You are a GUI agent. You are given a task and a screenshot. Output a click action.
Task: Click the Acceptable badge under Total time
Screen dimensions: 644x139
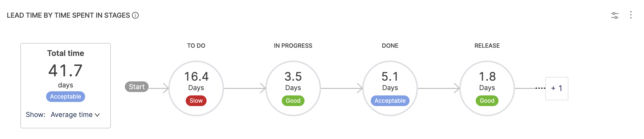pyautogui.click(x=65, y=97)
